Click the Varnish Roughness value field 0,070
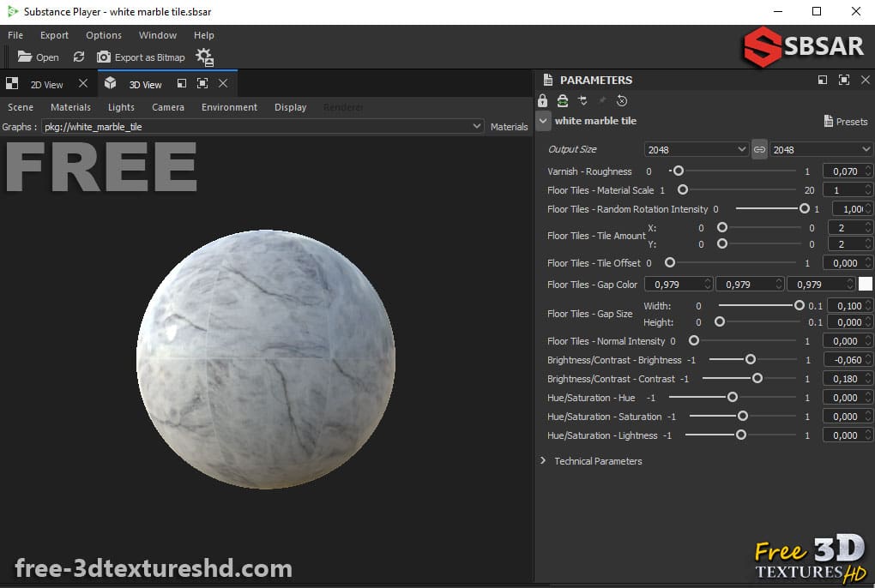875x588 pixels. (848, 171)
